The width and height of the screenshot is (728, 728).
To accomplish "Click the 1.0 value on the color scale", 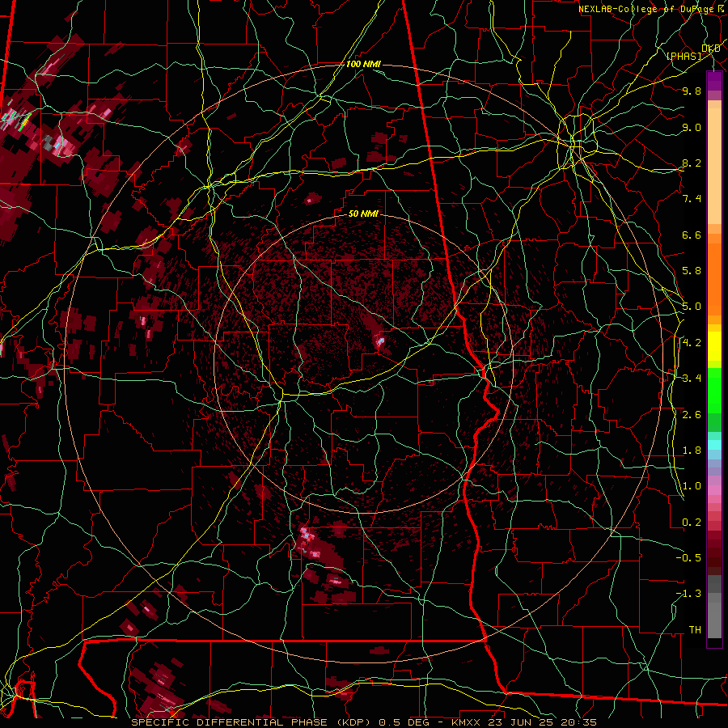I will pyautogui.click(x=692, y=486).
